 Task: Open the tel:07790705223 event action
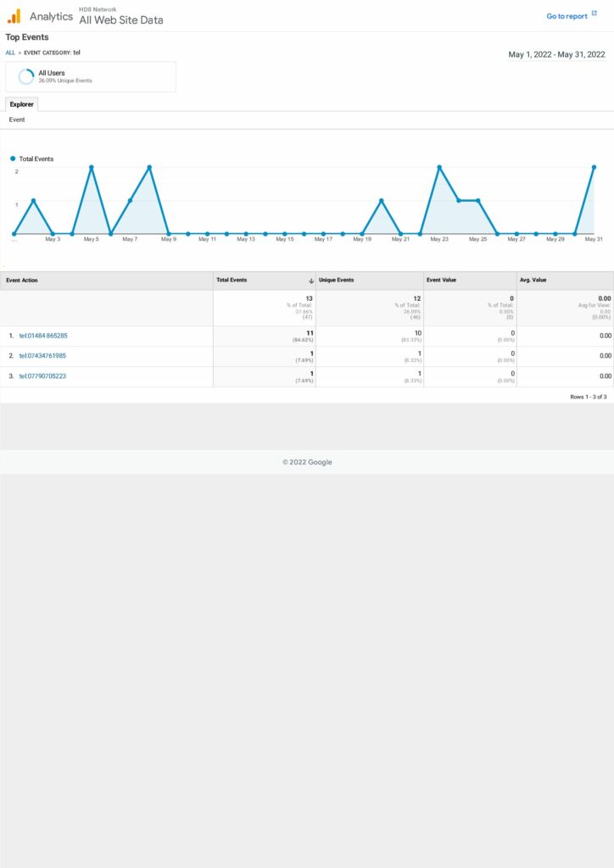(x=42, y=376)
